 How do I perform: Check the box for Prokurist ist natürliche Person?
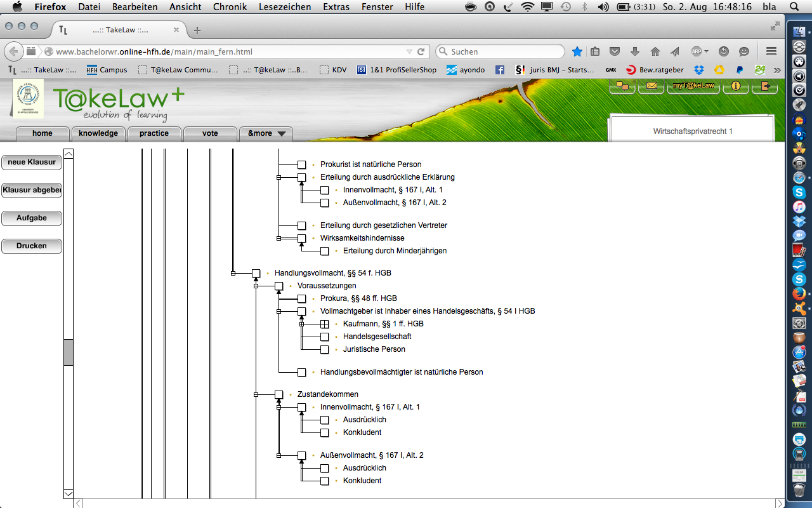pyautogui.click(x=302, y=165)
